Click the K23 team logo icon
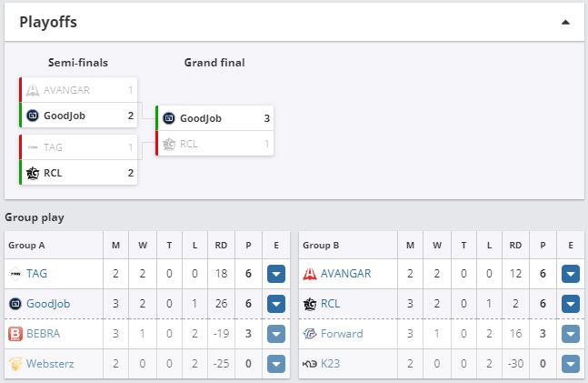The width and height of the screenshot is (588, 383). [310, 364]
